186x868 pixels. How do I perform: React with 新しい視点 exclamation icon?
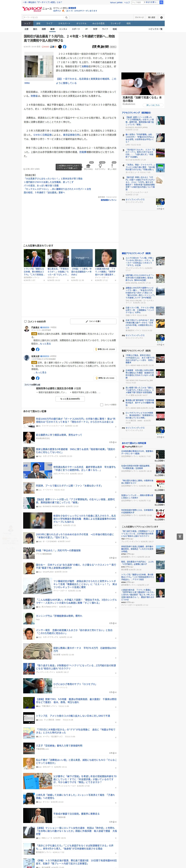pos(112,166)
